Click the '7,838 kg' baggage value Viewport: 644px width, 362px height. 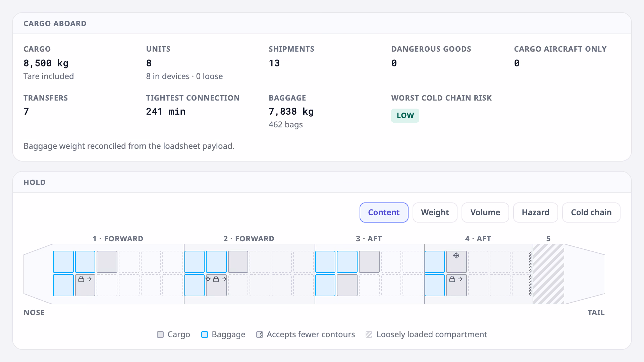291,111
